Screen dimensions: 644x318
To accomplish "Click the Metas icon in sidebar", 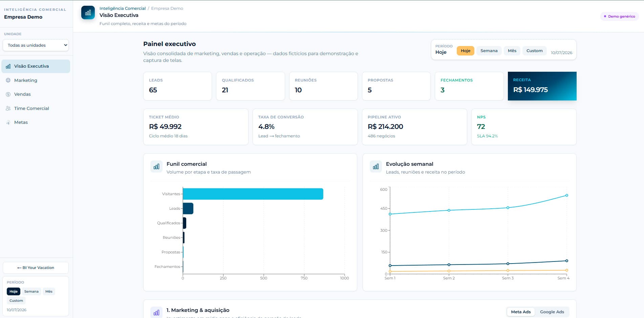I will pyautogui.click(x=8, y=122).
